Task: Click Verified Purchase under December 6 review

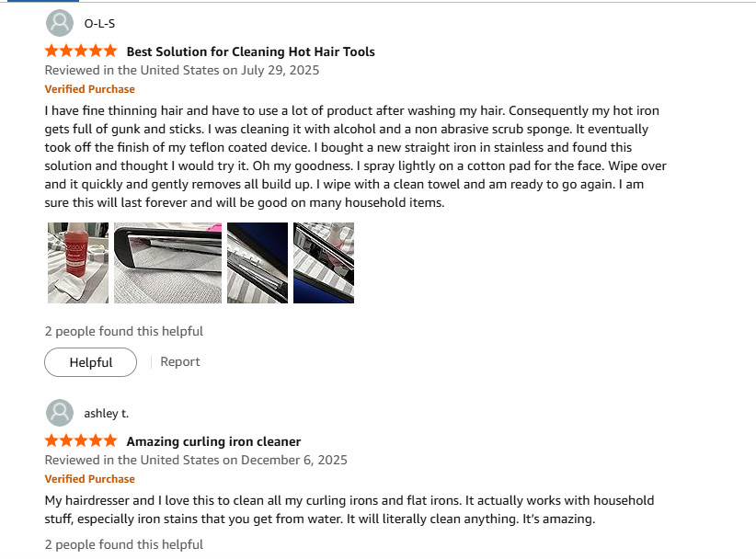Action: (90, 479)
